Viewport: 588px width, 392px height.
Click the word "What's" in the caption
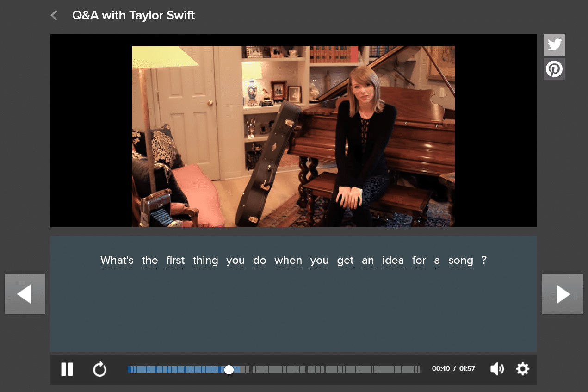[117, 261]
